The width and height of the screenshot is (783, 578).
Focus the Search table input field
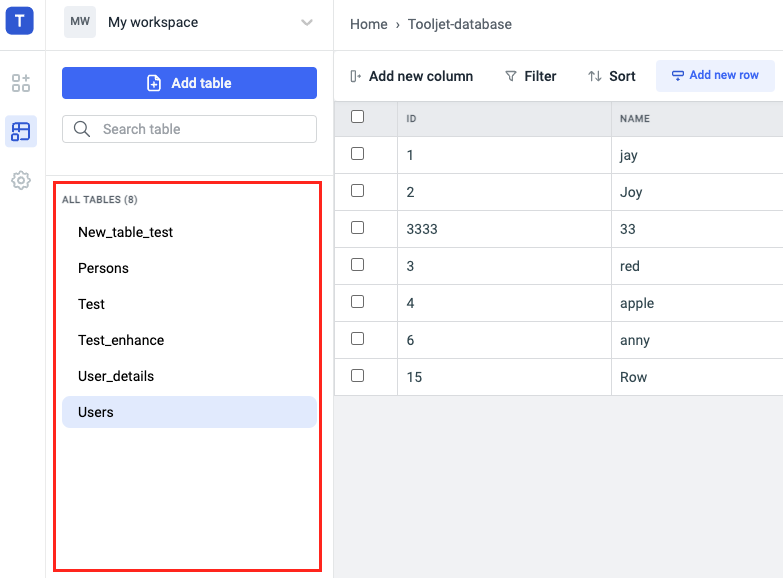[x=200, y=129]
